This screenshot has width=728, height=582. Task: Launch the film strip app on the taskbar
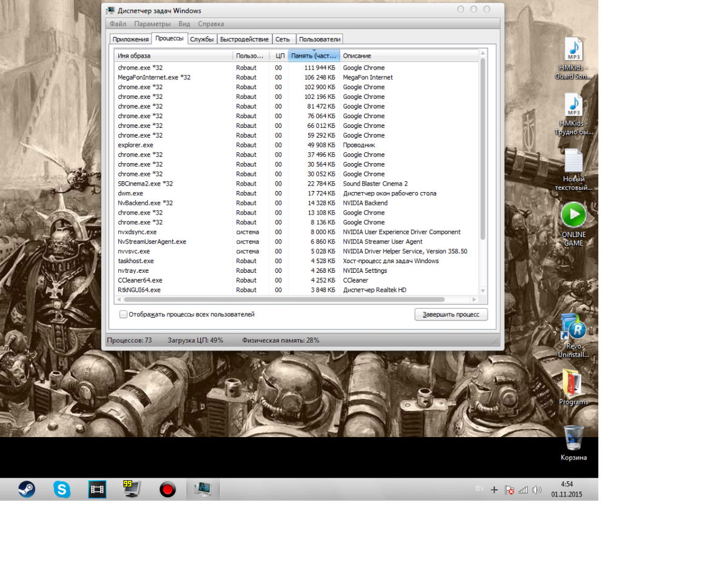point(97,489)
